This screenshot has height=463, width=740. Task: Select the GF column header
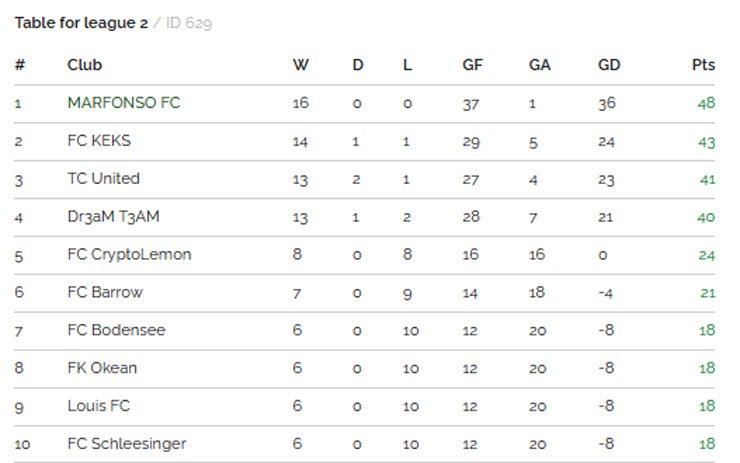[472, 65]
